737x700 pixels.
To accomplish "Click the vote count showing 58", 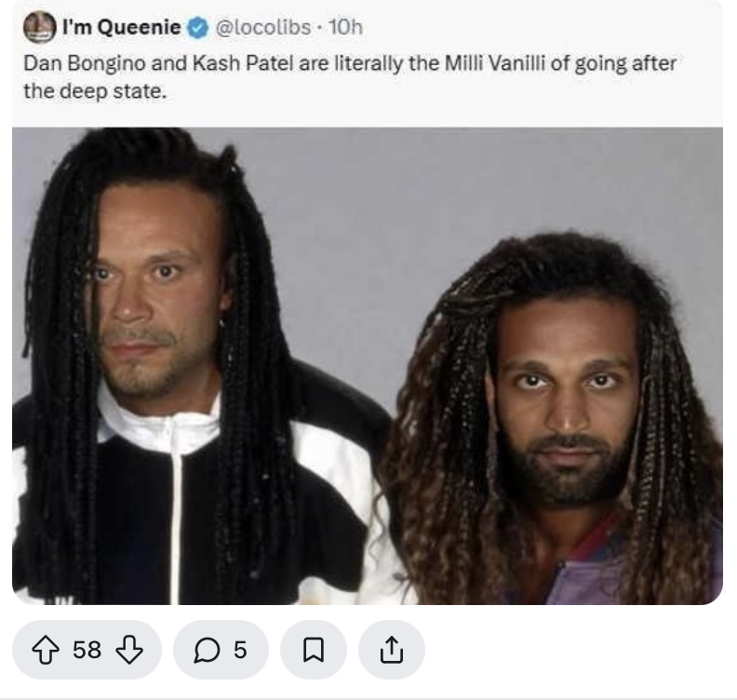I will [x=87, y=650].
